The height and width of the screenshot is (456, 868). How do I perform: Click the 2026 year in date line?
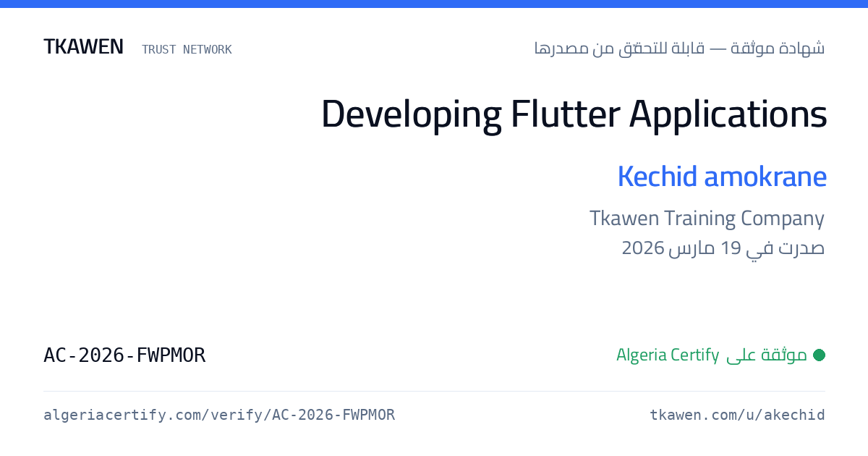click(643, 248)
